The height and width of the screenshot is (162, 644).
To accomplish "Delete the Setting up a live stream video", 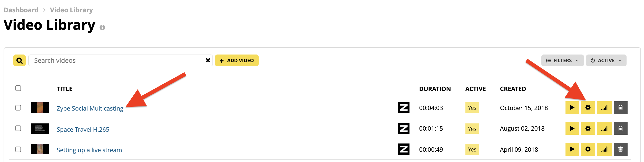I will [620, 149].
